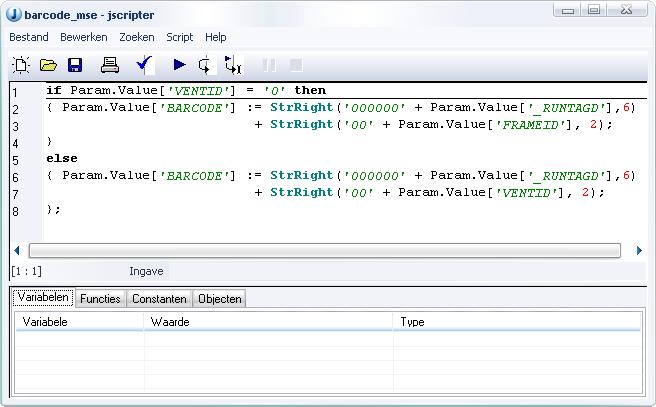
Task: Click '_RUNTAGD' string on line 2
Action: (567, 108)
